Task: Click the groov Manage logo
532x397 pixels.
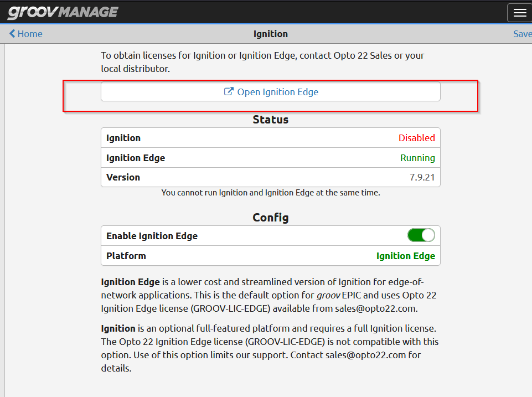Action: pos(63,12)
